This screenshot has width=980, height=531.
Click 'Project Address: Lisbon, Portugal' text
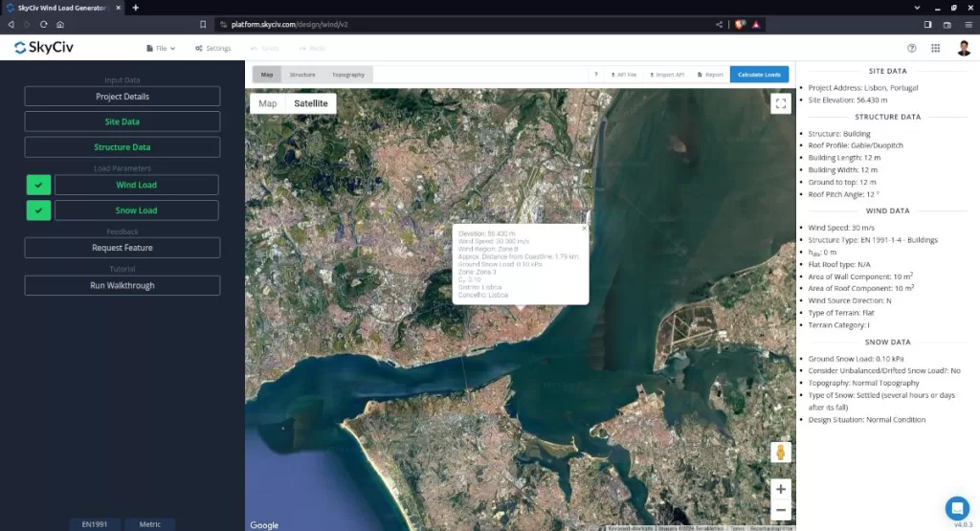pos(862,87)
